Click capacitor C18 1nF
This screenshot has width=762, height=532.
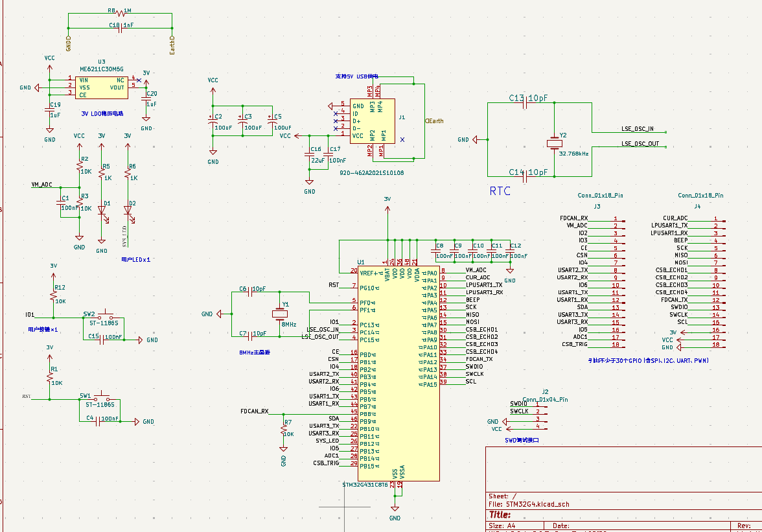click(x=120, y=27)
